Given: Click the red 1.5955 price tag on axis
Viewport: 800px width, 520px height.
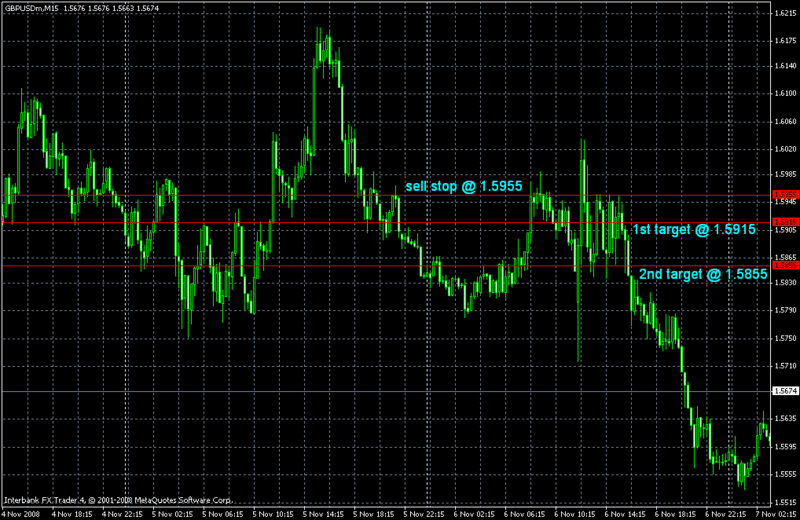Looking at the screenshot, I should coord(785,195).
